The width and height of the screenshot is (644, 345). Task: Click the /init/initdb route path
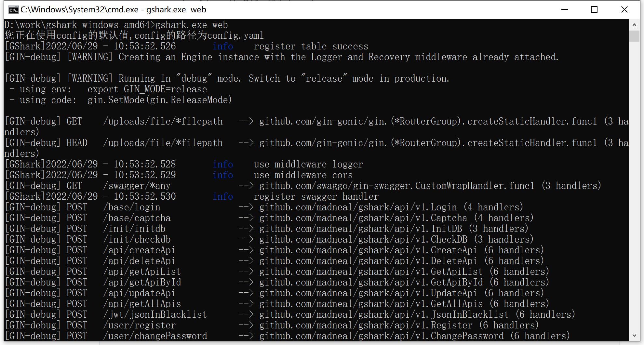click(x=134, y=229)
